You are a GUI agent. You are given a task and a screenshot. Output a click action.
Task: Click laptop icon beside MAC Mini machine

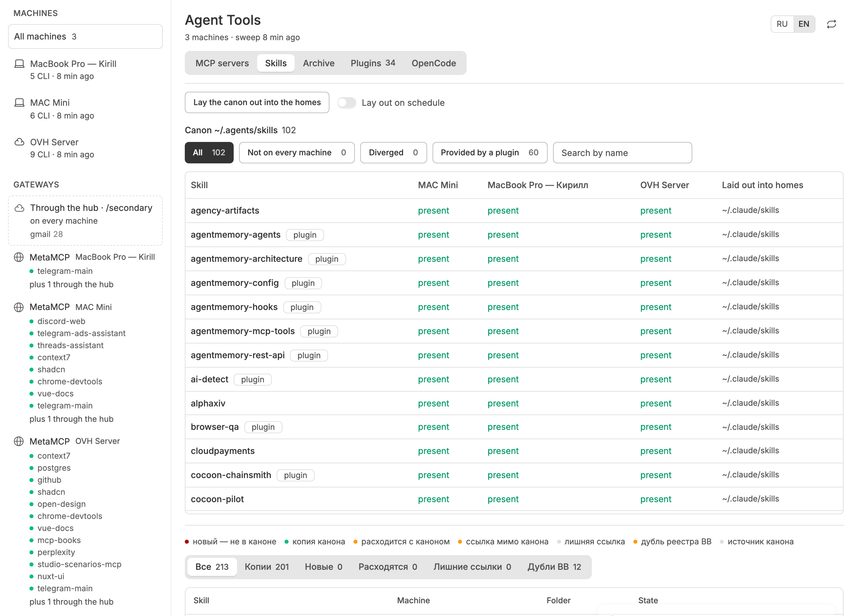point(19,103)
